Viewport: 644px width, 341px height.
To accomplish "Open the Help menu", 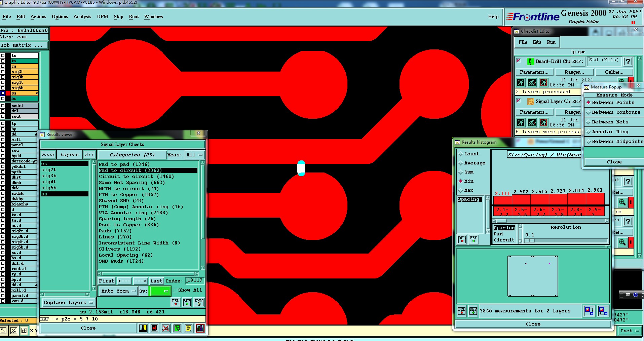I will [x=493, y=16].
